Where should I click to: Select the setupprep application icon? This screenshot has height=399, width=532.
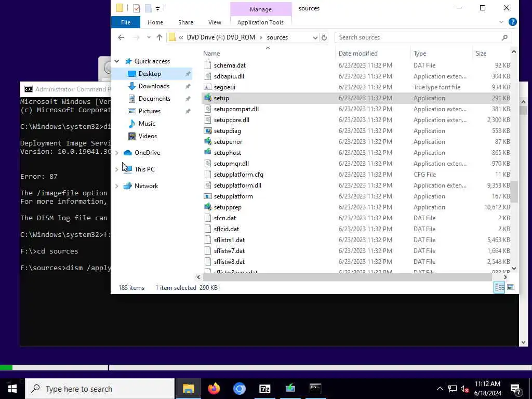(x=208, y=207)
